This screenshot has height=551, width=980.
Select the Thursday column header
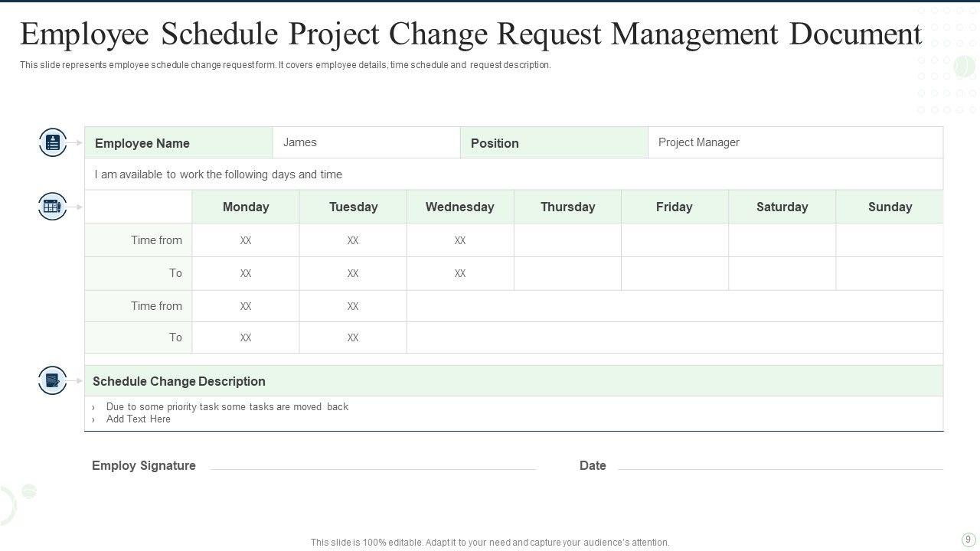click(x=567, y=207)
